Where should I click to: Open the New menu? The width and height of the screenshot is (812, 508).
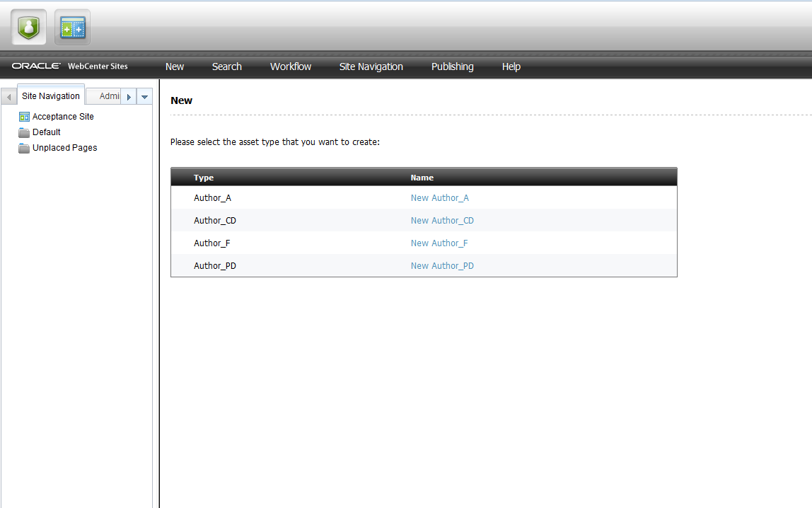pyautogui.click(x=175, y=67)
